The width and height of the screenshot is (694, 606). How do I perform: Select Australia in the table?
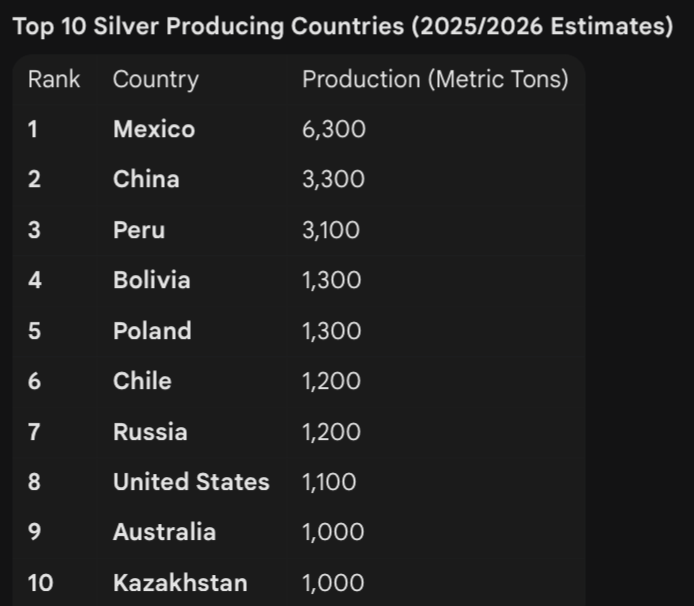164,532
